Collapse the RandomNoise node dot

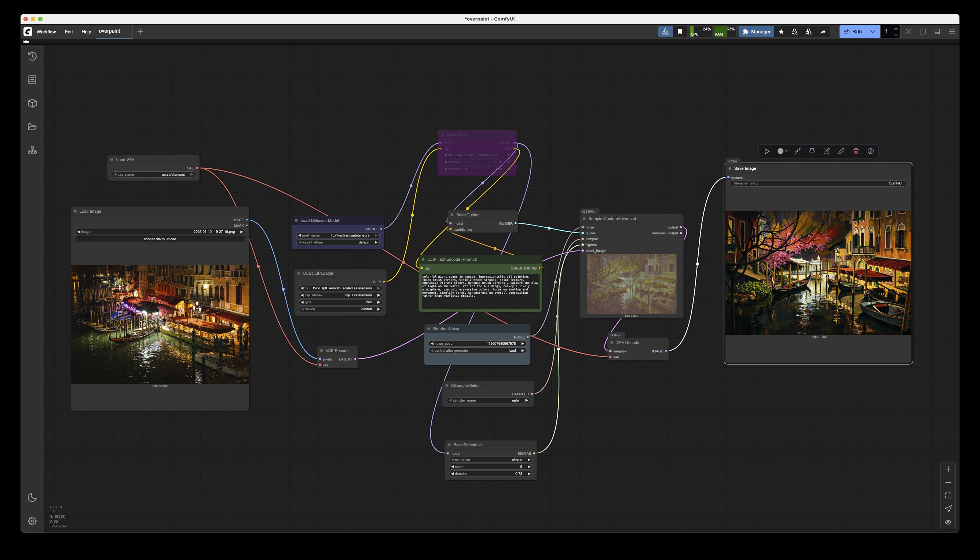[x=429, y=329]
